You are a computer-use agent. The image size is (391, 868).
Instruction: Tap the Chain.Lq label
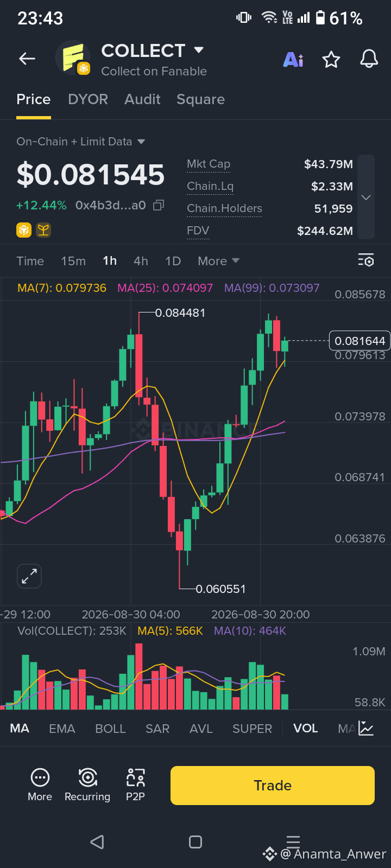click(210, 186)
